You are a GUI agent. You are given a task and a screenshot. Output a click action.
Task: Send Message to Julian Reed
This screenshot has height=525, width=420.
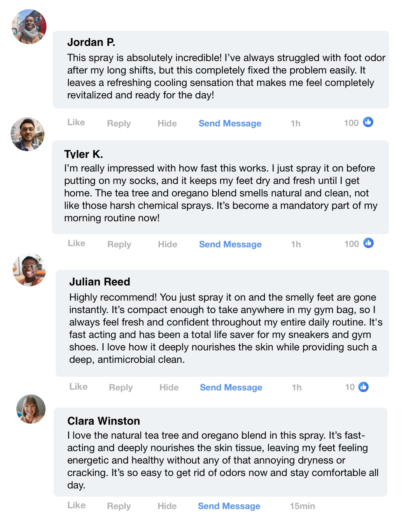pyautogui.click(x=231, y=387)
